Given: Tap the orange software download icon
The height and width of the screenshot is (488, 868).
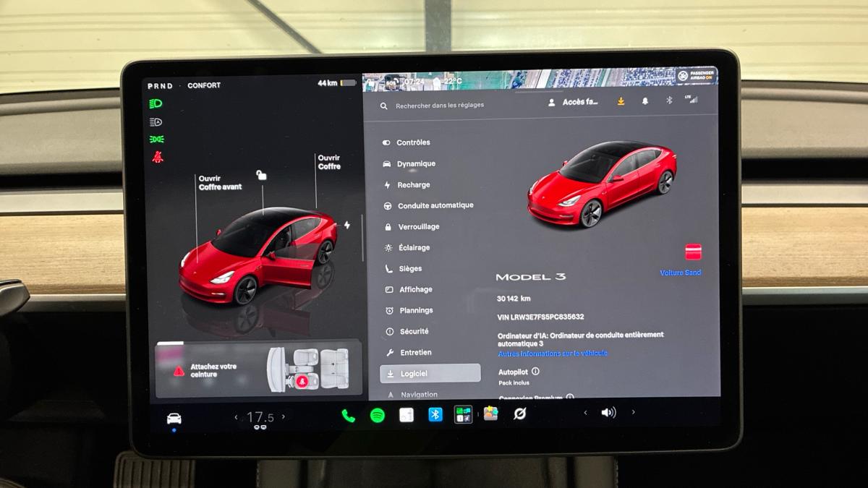Looking at the screenshot, I should [x=621, y=101].
